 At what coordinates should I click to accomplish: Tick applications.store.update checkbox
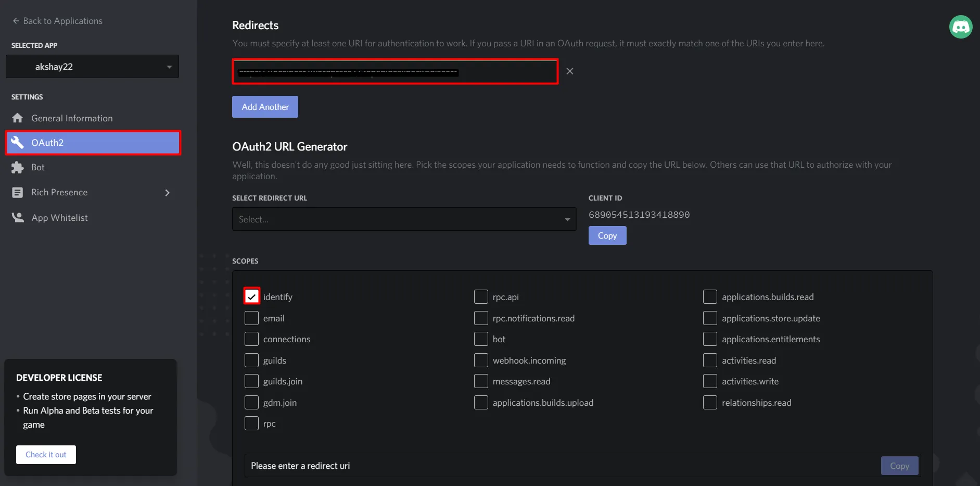point(710,318)
